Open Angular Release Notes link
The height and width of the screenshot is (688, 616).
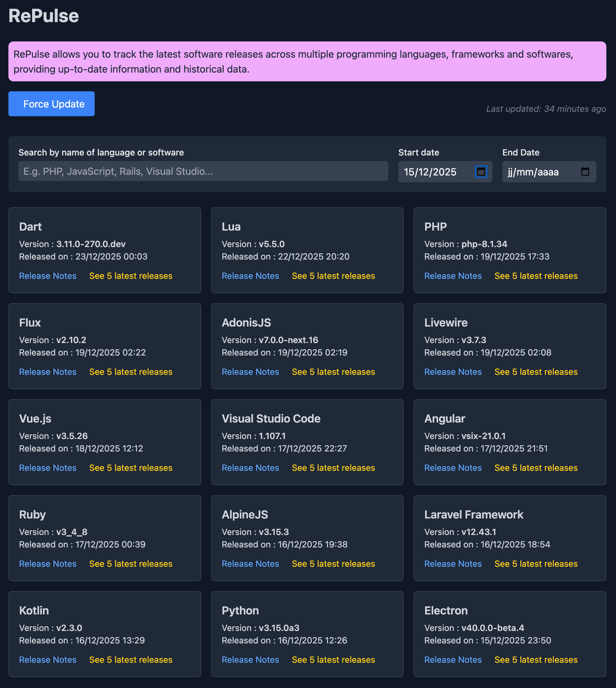click(x=453, y=468)
